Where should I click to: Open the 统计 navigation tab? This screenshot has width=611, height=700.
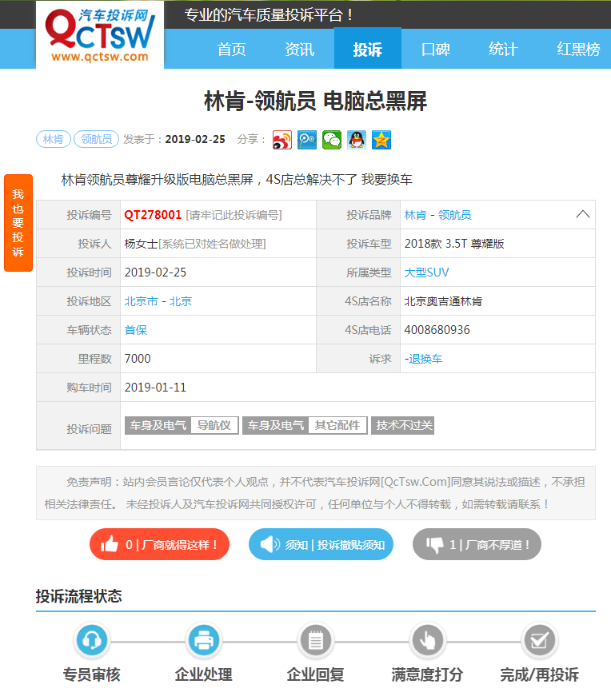pos(503,49)
